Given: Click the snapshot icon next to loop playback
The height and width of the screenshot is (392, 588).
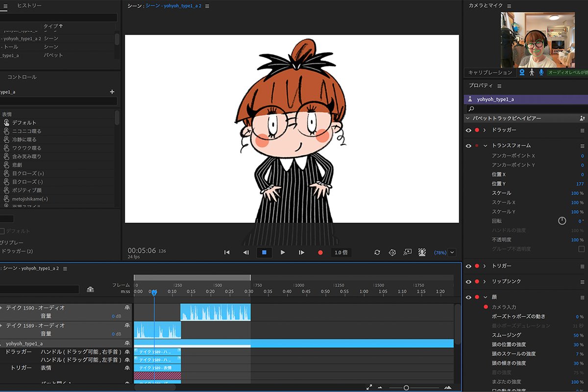Looking at the screenshot, I should coord(392,253).
